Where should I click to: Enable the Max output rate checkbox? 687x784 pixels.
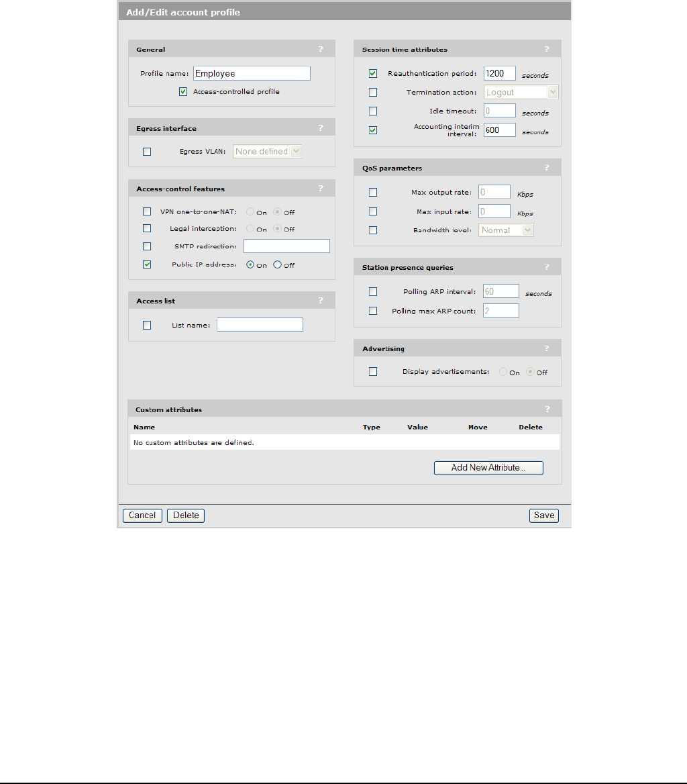coord(373,192)
